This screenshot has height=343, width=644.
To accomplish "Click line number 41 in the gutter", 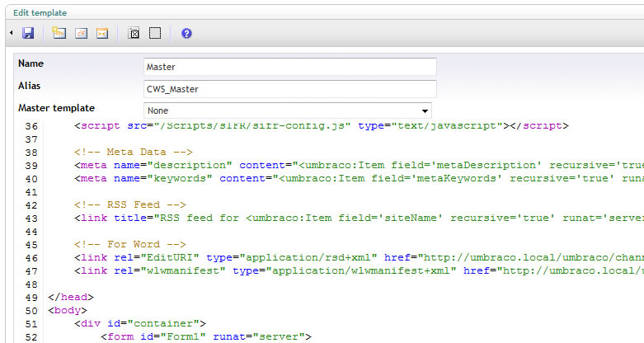I will tap(31, 192).
